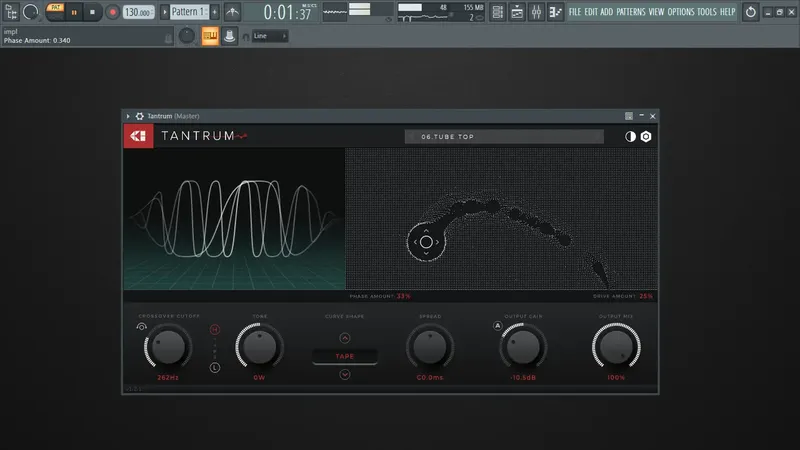Click the master volume knob in the top toolbar
This screenshot has height=450, width=800.
(31, 12)
